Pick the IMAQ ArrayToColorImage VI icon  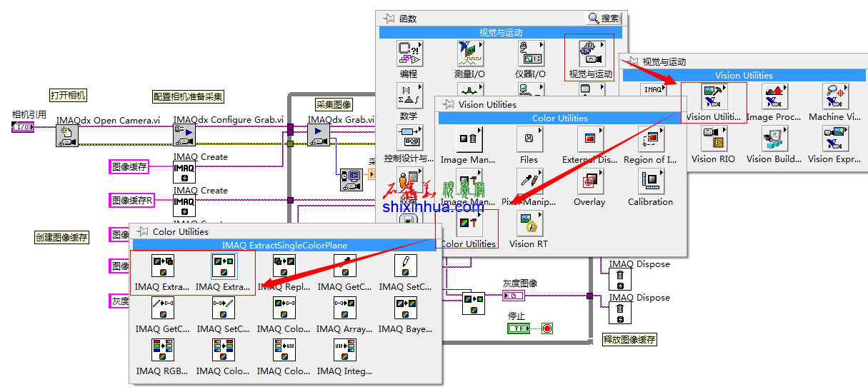pos(345,308)
